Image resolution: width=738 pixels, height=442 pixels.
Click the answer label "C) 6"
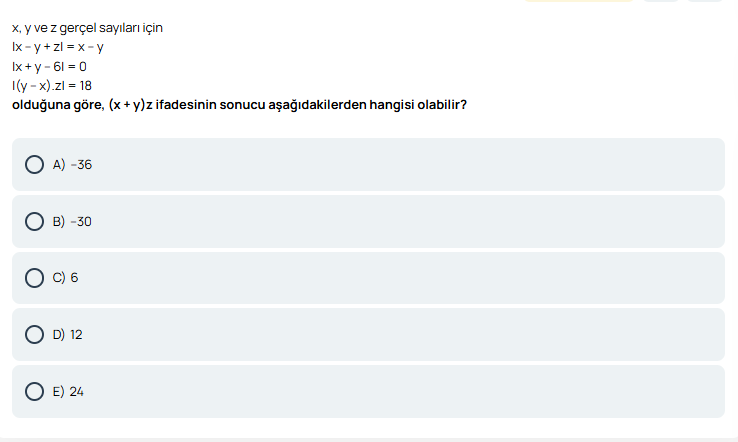[66, 278]
